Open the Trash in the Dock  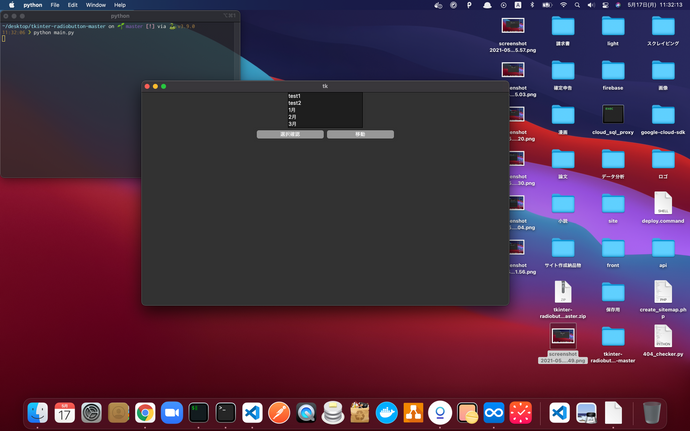652,413
